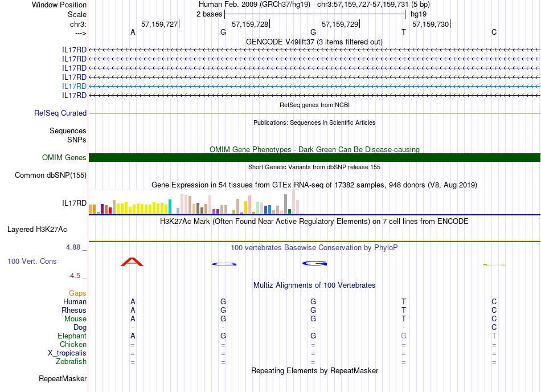Open the OMIM Gene Phenotypes track title
This screenshot has height=392, width=541.
(314, 149)
